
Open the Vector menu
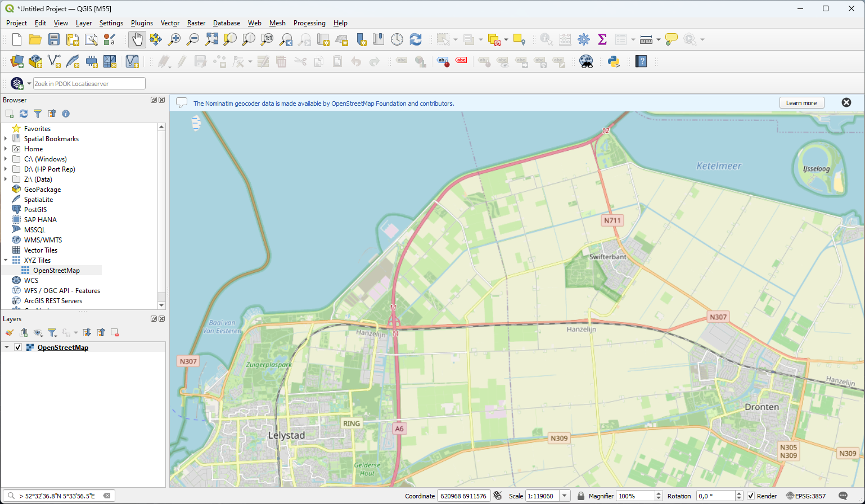170,23
